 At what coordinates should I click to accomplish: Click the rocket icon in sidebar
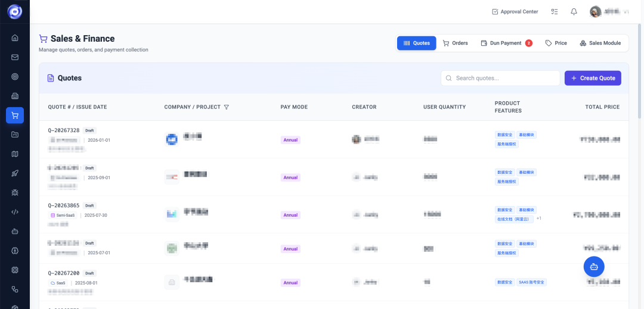[15, 173]
